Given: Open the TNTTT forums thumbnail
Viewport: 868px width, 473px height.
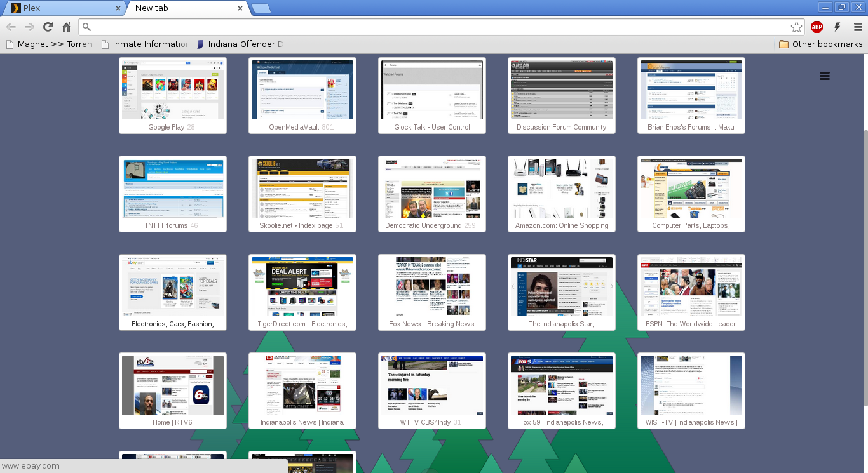Looking at the screenshot, I should coord(173,194).
